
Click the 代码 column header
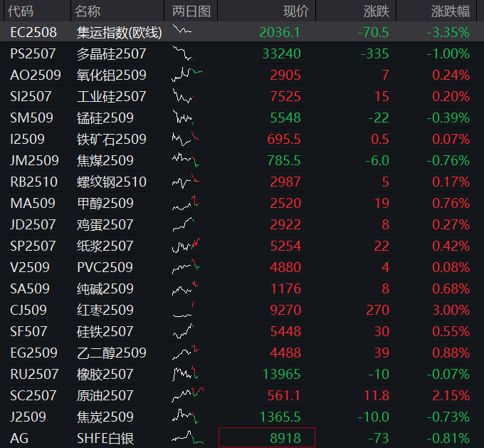(21, 11)
